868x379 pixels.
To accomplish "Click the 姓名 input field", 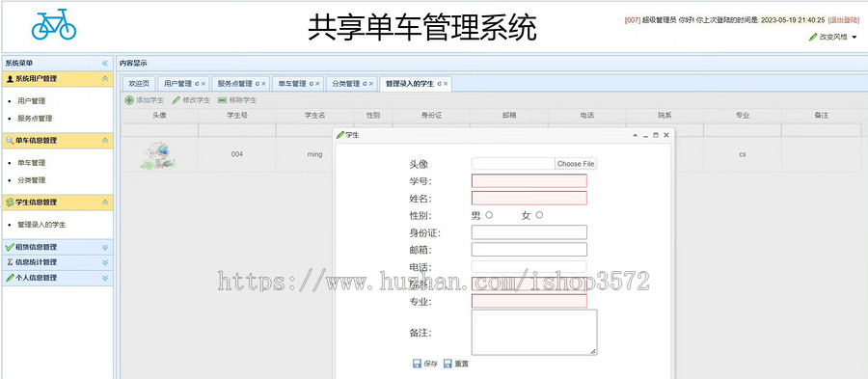I will (x=529, y=198).
